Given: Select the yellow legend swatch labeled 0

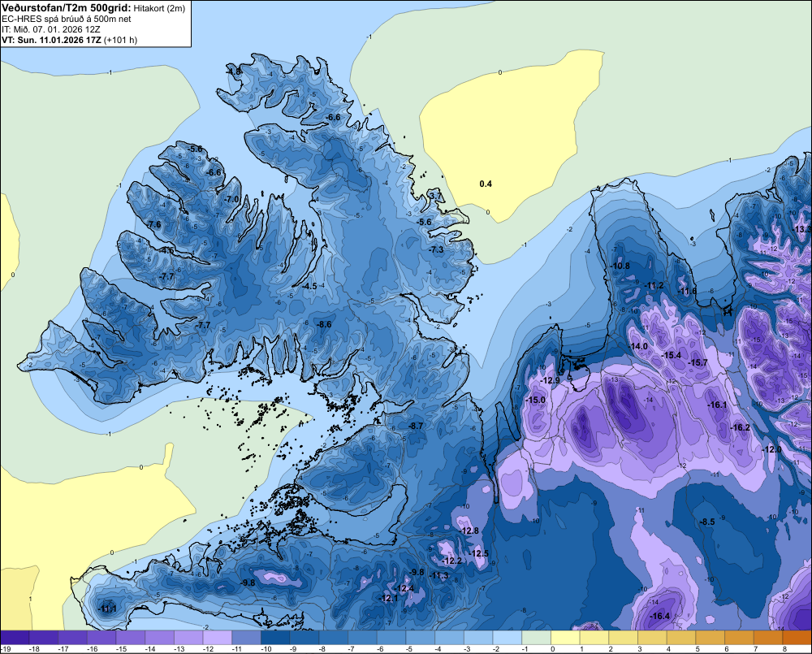Looking at the screenshot, I should (565, 638).
